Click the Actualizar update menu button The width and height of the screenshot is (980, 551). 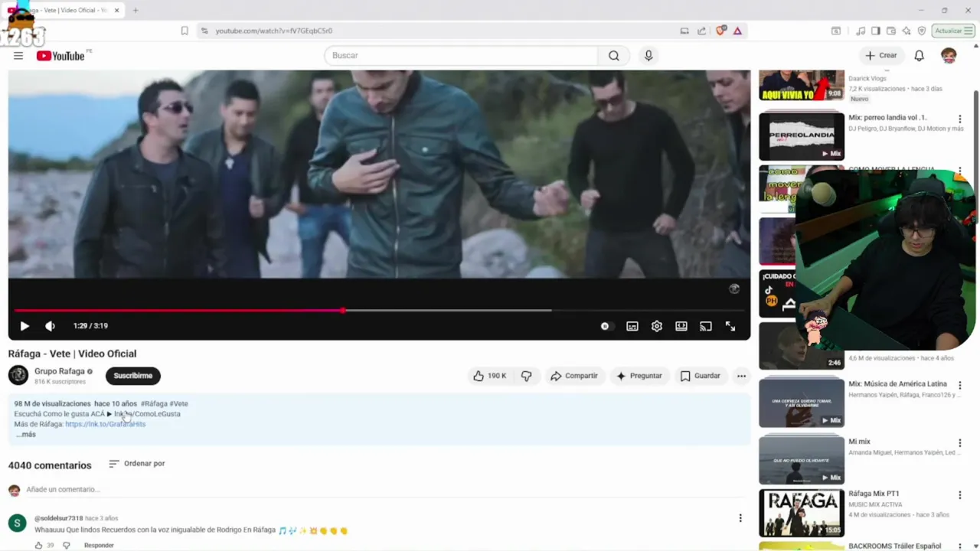954,31
